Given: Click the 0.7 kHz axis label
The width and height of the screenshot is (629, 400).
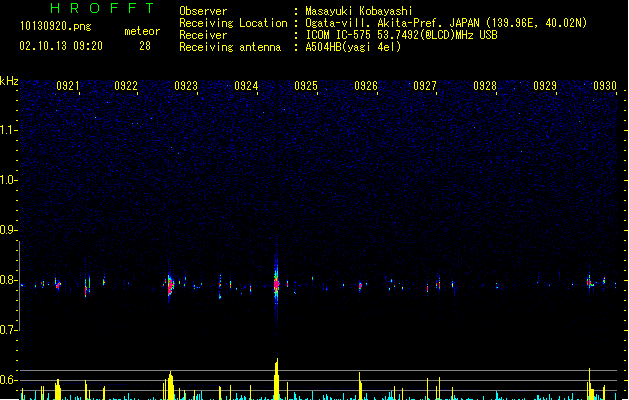Looking at the screenshot, I should click(8, 330).
